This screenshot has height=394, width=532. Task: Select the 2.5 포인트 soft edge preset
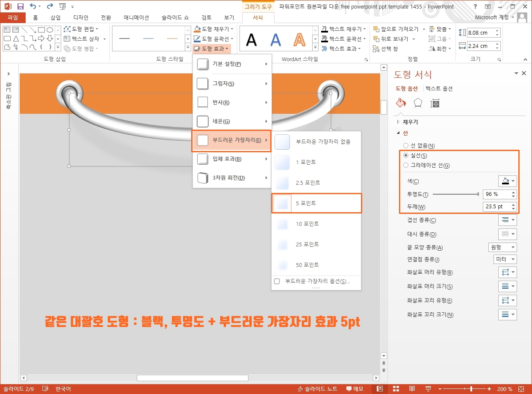click(317, 183)
